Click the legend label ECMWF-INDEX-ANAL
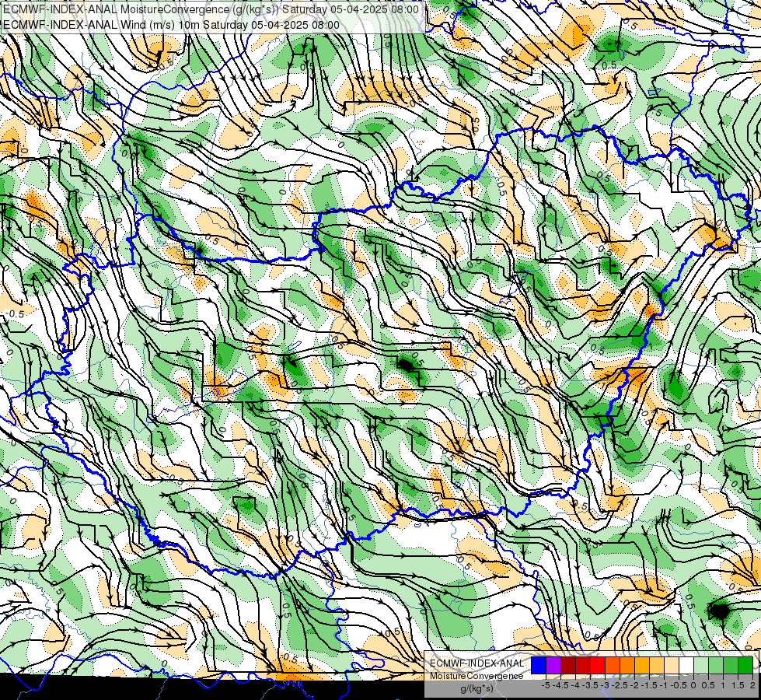761x700 pixels. click(477, 663)
